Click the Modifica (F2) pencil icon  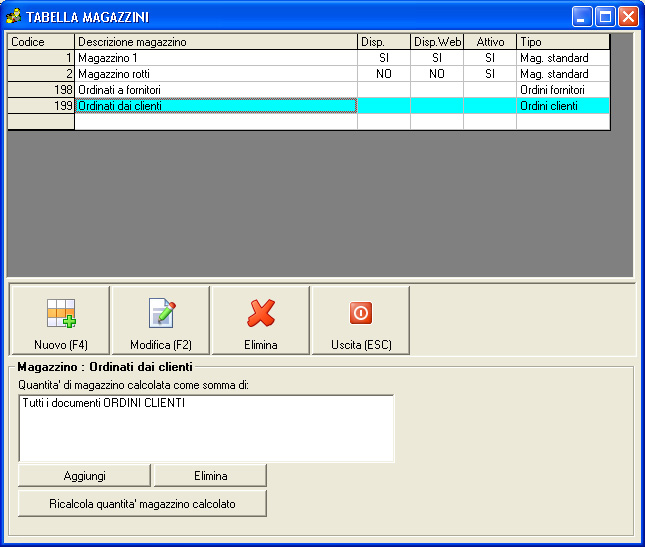162,313
